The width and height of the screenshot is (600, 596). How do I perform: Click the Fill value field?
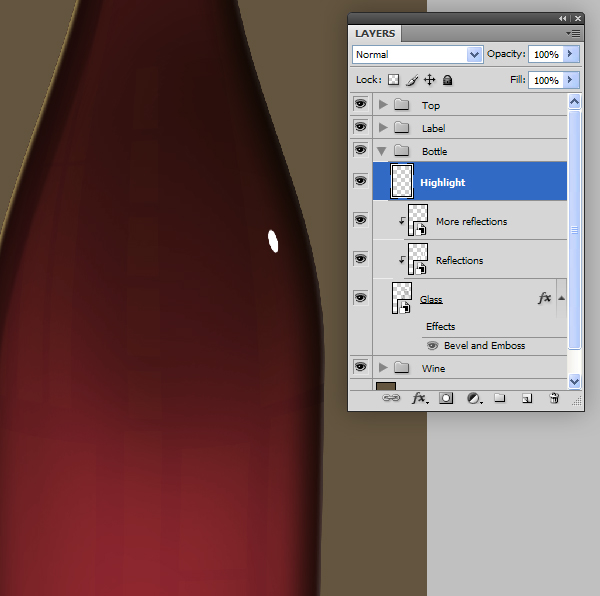546,80
